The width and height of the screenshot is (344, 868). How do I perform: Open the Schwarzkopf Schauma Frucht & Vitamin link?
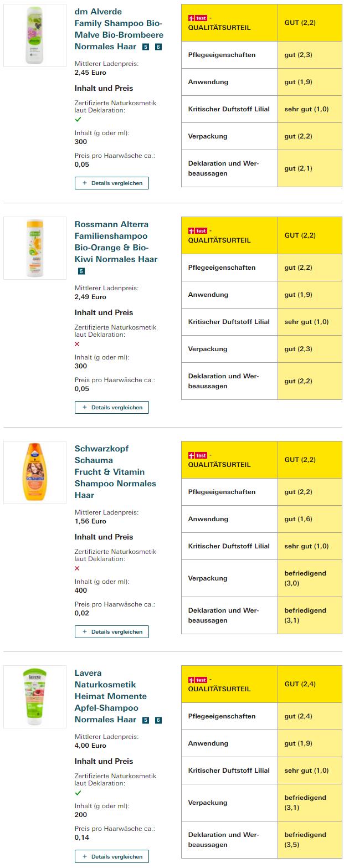[115, 471]
